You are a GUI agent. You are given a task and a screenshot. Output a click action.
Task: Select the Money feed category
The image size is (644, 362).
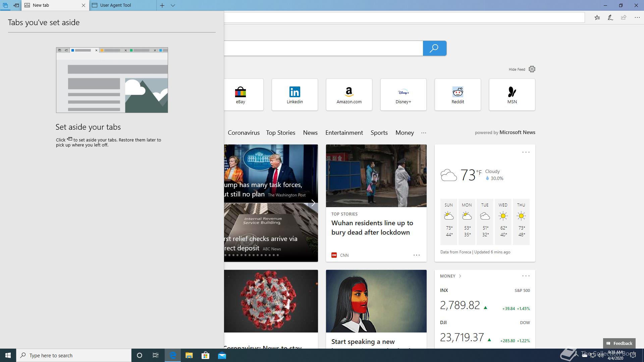point(405,133)
